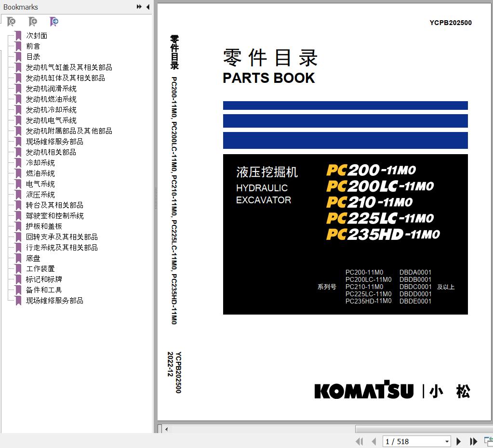This screenshot has width=493, height=448.
Task: Go to the 标记和标牌 bookmark
Action: click(x=44, y=279)
